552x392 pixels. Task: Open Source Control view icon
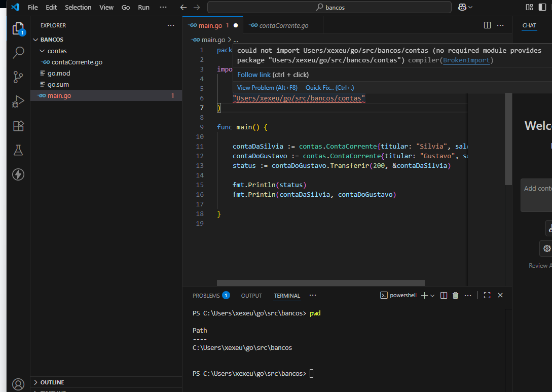18,77
